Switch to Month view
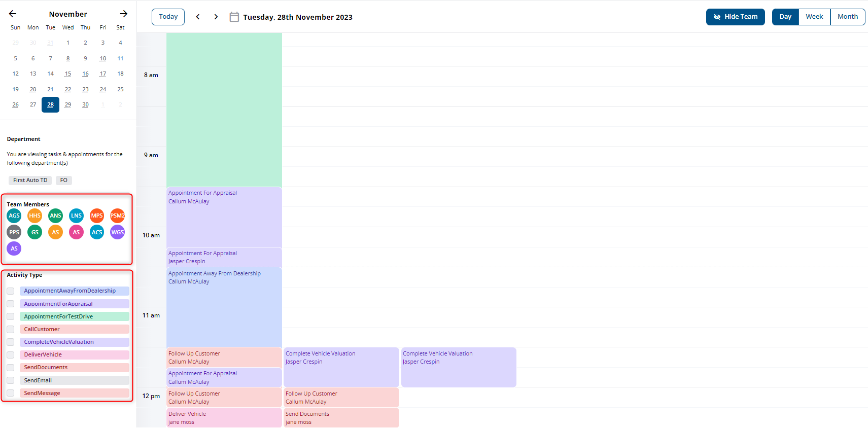The height and width of the screenshot is (429, 868). click(x=848, y=17)
